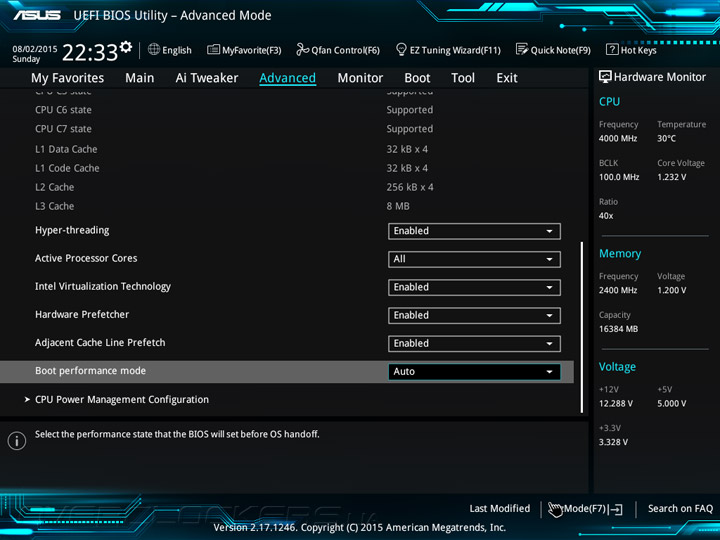
Task: Click the 100.0 MHz BCLK value
Action: pyautogui.click(x=619, y=177)
